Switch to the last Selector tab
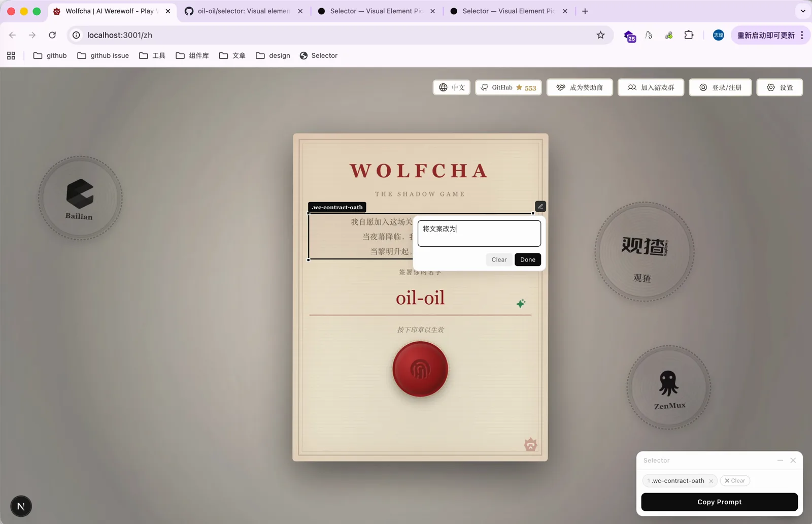 (509, 11)
